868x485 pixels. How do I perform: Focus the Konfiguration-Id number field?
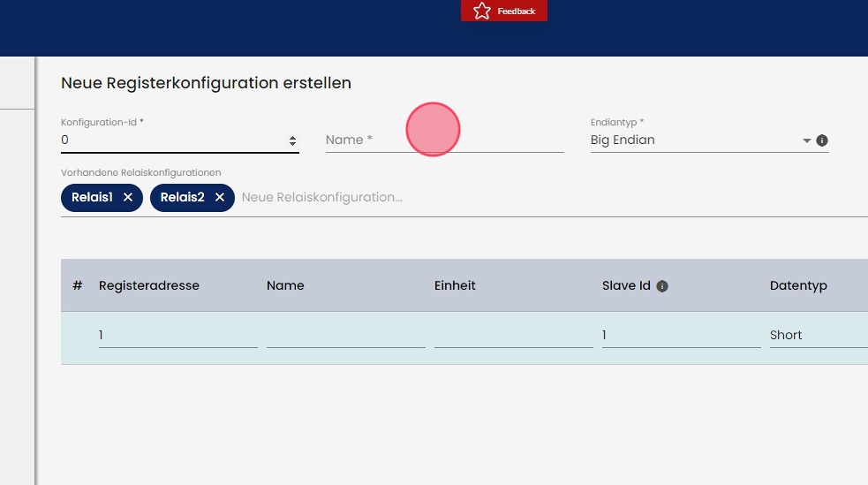pos(168,140)
